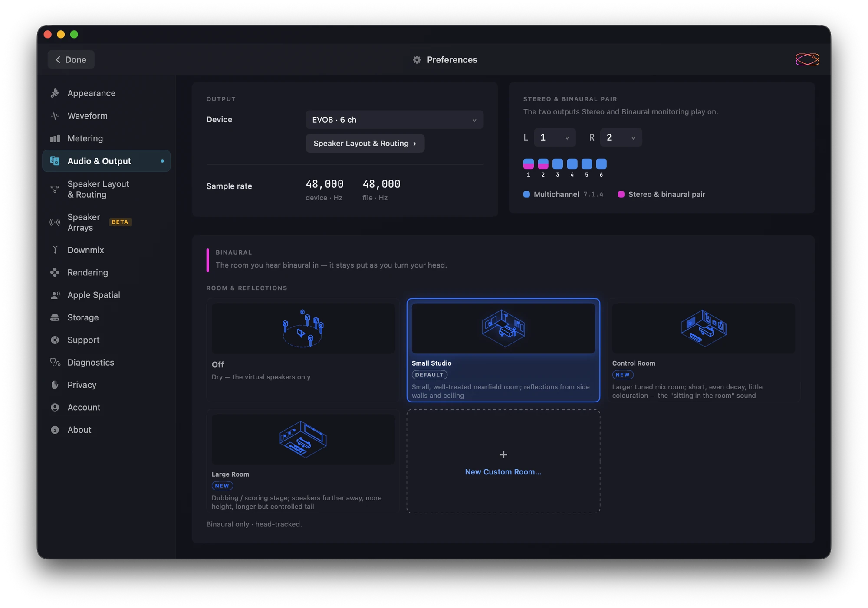Click output channel 1 swatch

[x=528, y=164]
